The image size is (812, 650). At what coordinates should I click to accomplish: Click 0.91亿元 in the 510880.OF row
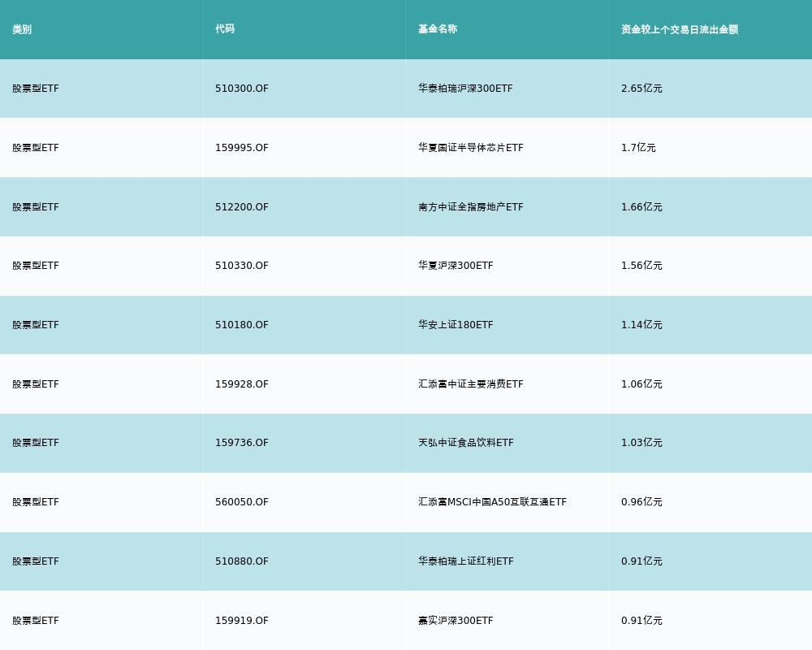tap(641, 561)
